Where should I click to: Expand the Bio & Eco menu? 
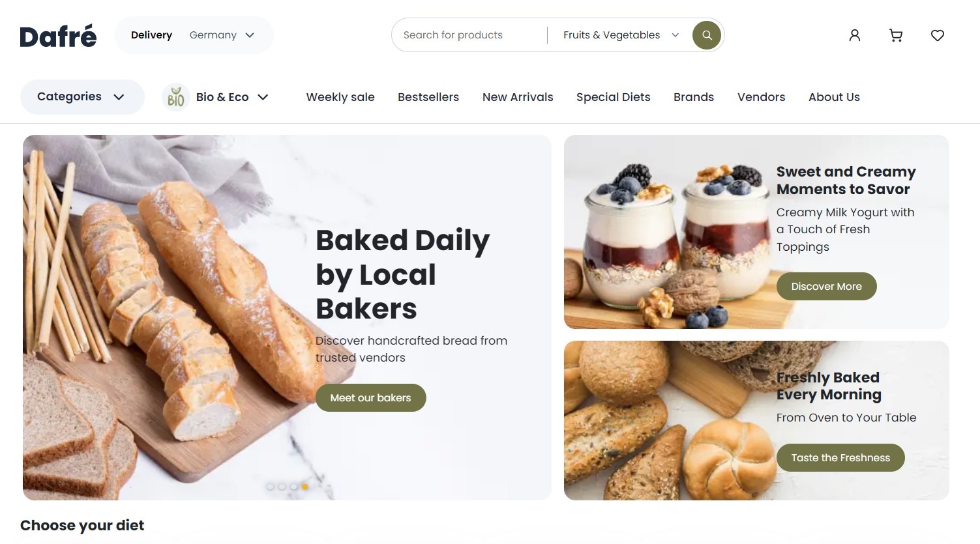click(x=215, y=97)
